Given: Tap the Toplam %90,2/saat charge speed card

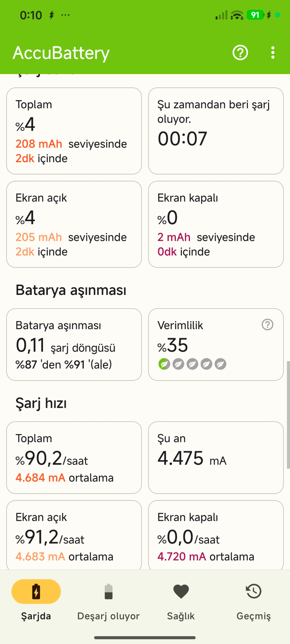Looking at the screenshot, I should pyautogui.click(x=74, y=457).
